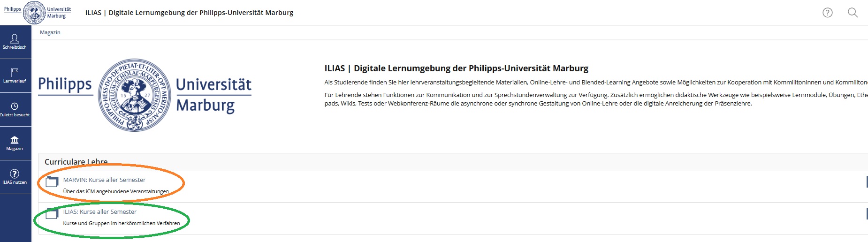Select the Magazin breadcrumb

pyautogui.click(x=50, y=32)
